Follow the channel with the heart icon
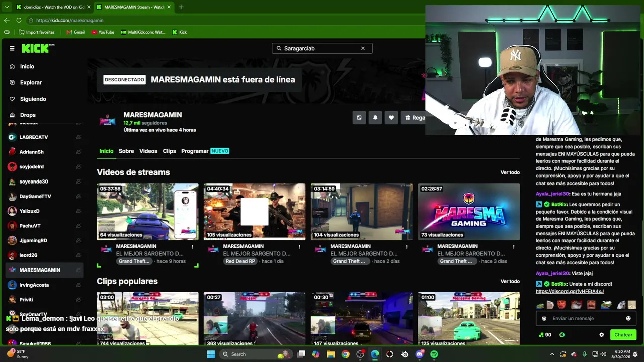 (391, 118)
